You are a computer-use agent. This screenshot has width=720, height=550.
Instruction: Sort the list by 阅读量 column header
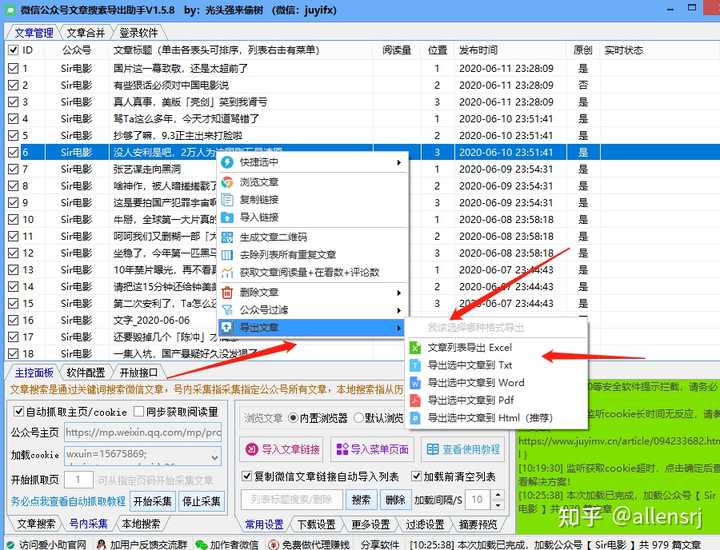point(397,50)
